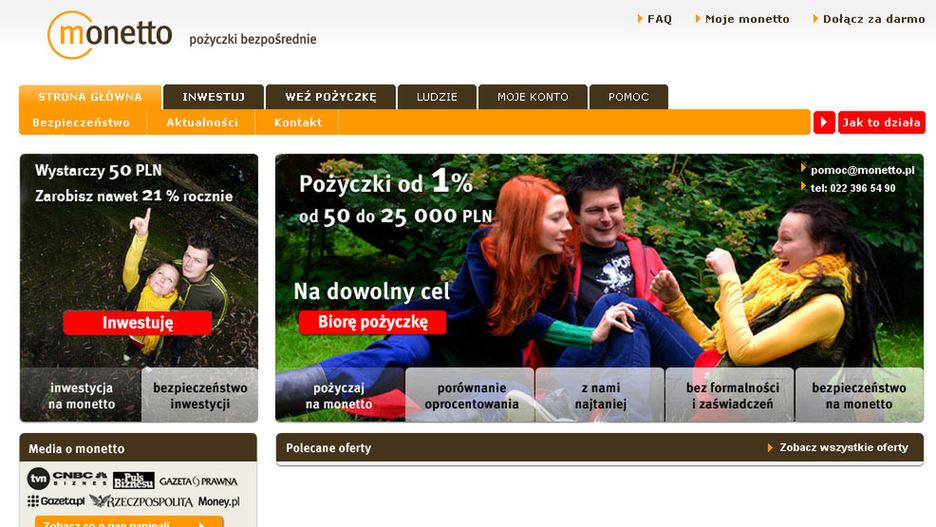Select porównanie oprocentowania banner tab
Viewport: 936px width, 527px height.
click(471, 395)
